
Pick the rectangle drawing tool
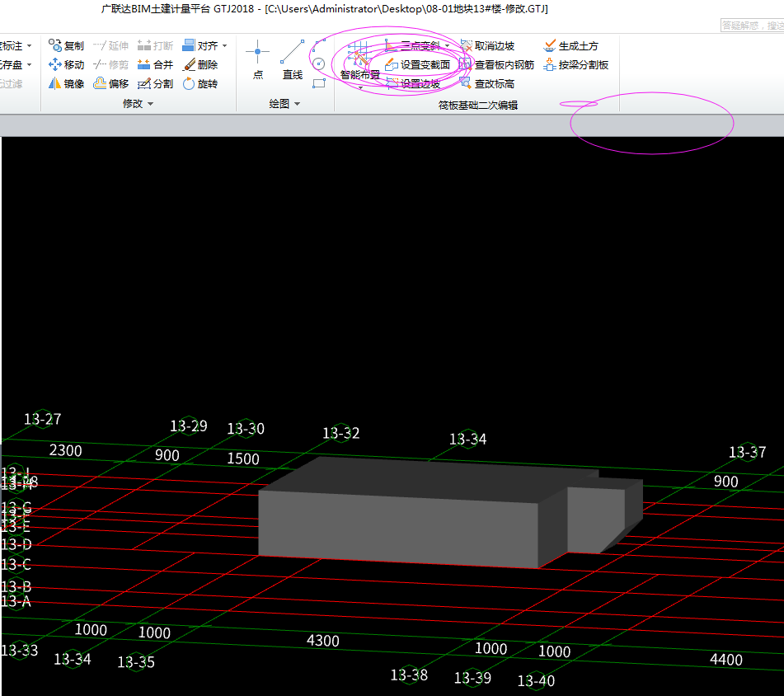tap(319, 83)
